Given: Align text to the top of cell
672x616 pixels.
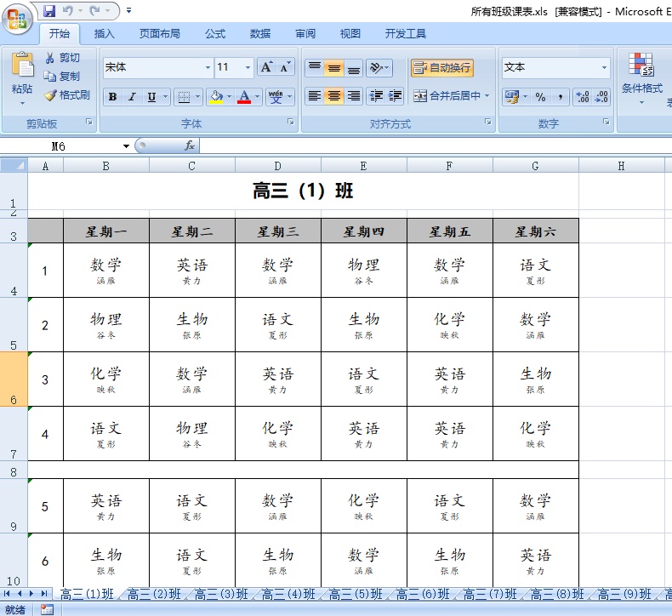Looking at the screenshot, I should tap(315, 67).
